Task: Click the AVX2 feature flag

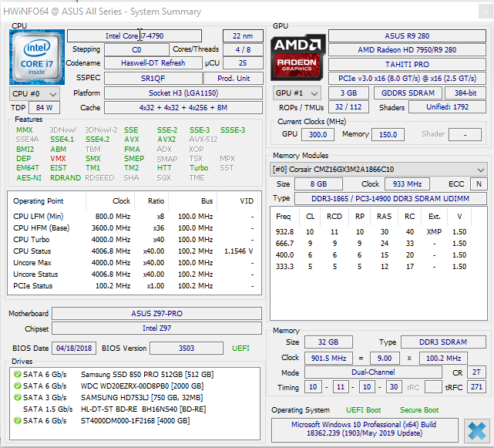Action: point(166,140)
